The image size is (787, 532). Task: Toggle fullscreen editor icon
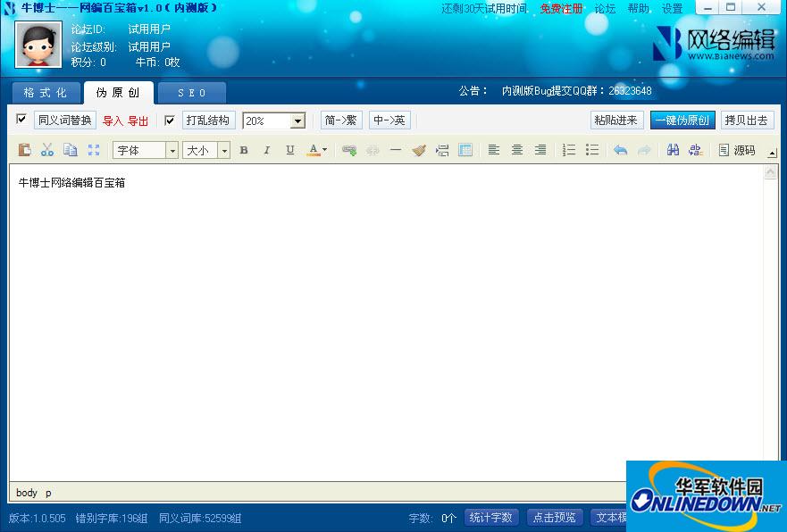click(x=94, y=150)
